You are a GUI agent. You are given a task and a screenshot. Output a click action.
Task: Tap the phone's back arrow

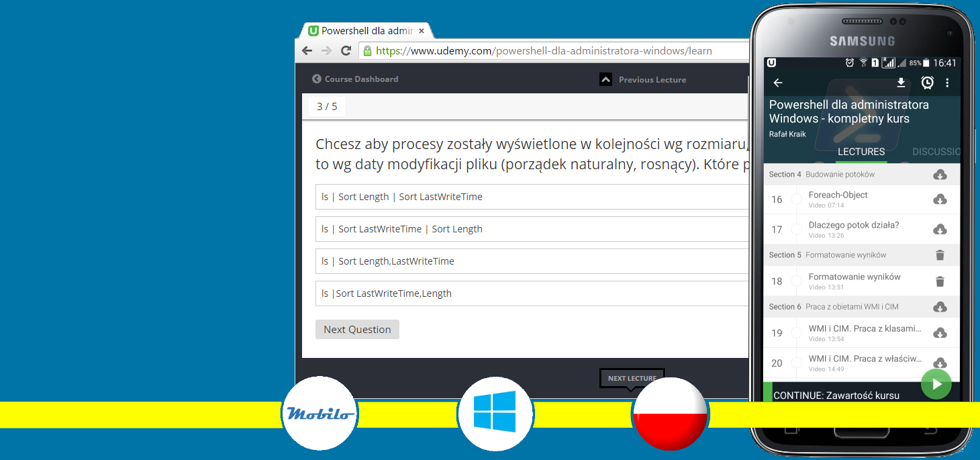coord(778,83)
